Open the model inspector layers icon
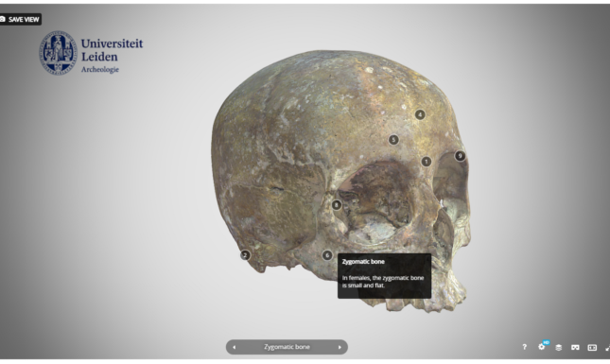The width and height of the screenshot is (610, 364). [558, 347]
